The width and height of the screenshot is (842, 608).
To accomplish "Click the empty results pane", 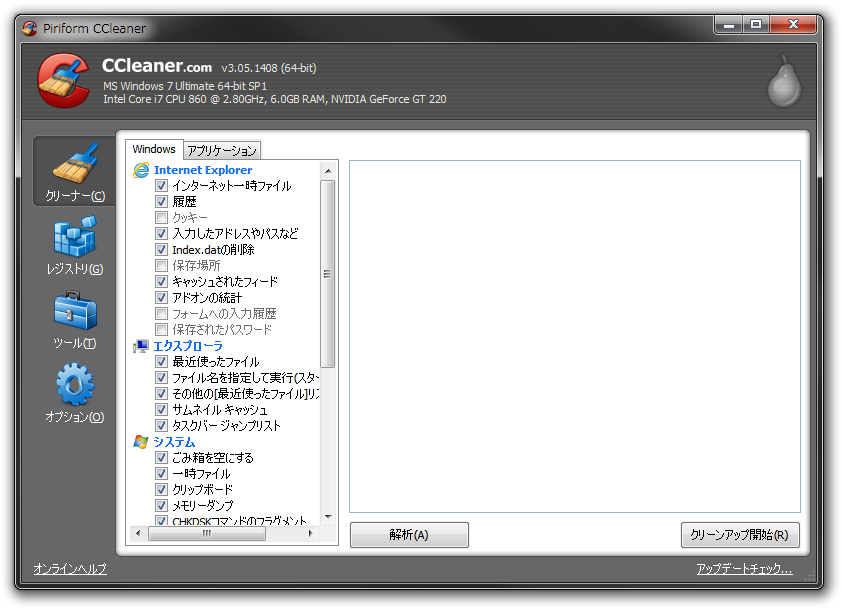I will tap(575, 336).
